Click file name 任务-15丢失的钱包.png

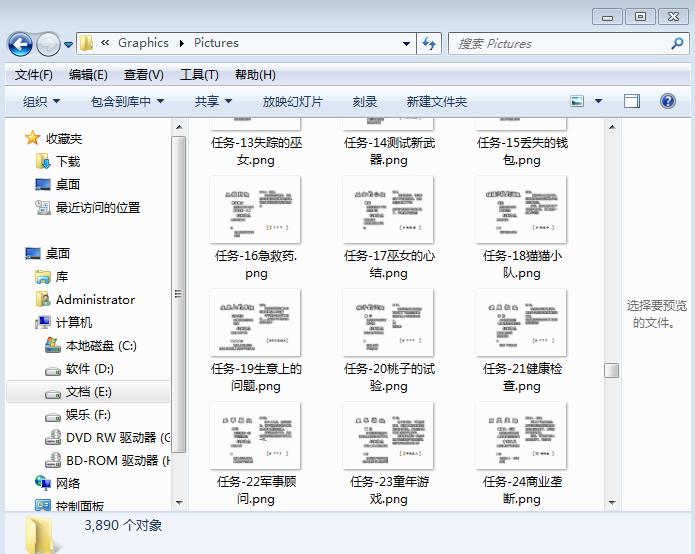coord(522,151)
